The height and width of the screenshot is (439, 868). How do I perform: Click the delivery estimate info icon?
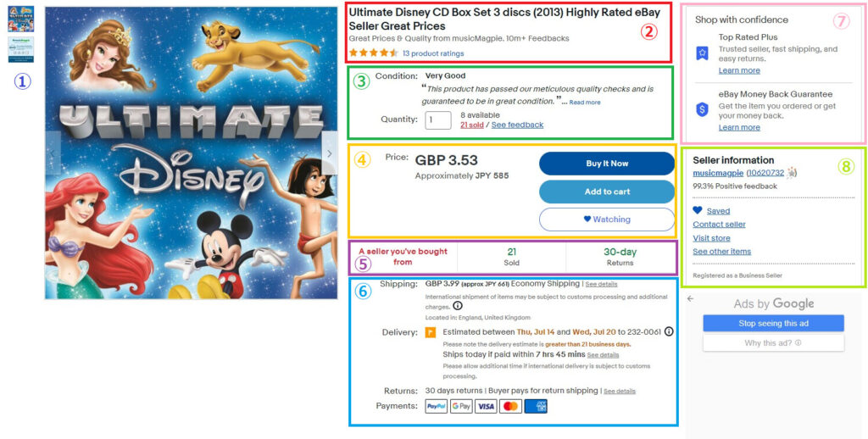(669, 331)
